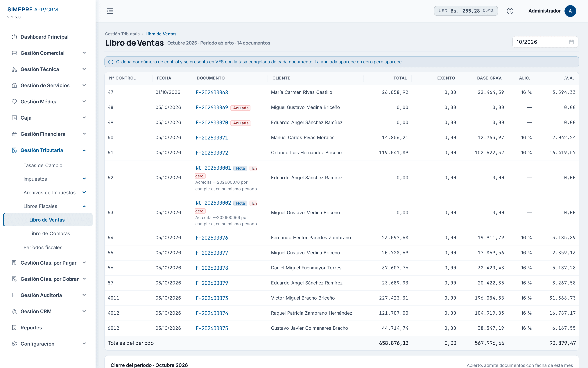Open Tasas de Cambio menu item
Screen dimensions: 588x368
[43, 165]
